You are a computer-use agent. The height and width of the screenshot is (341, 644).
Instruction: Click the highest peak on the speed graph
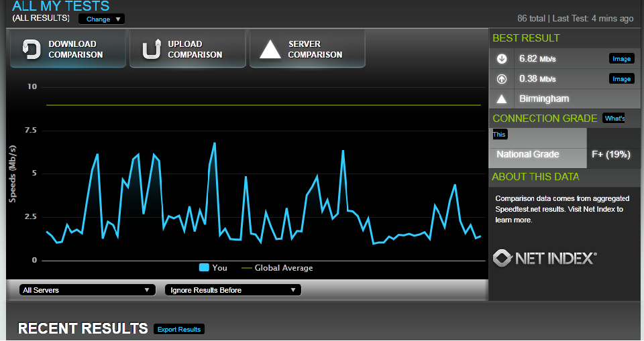click(215, 143)
